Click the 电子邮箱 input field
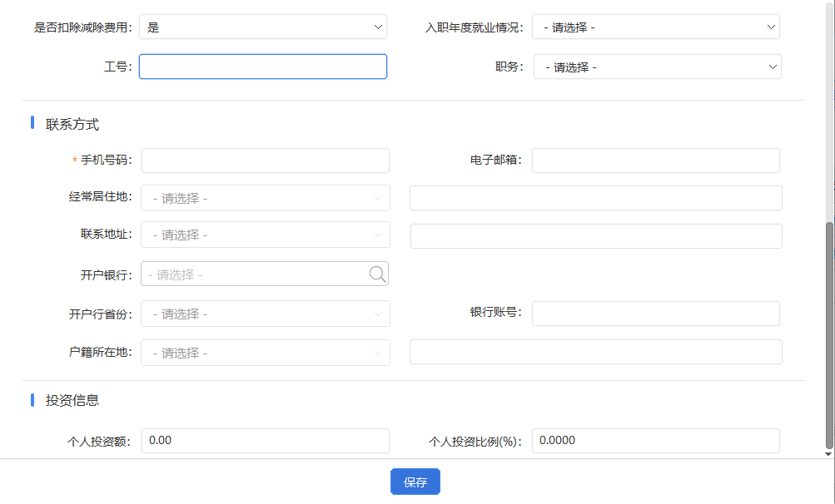835x504 pixels. point(656,161)
